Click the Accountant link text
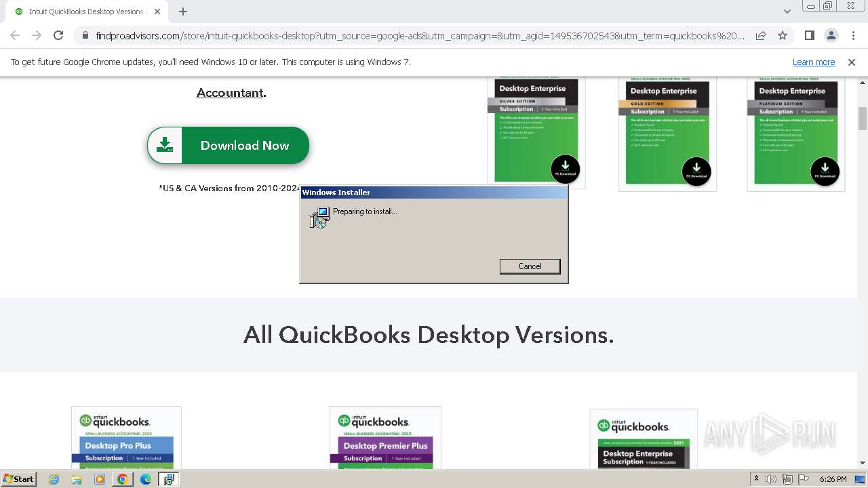The height and width of the screenshot is (488, 868). [x=230, y=93]
